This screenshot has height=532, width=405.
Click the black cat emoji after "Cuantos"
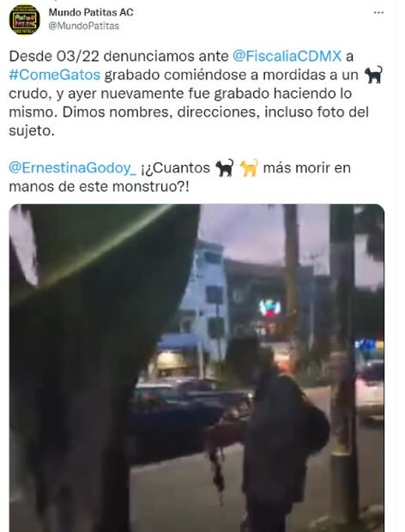225,167
